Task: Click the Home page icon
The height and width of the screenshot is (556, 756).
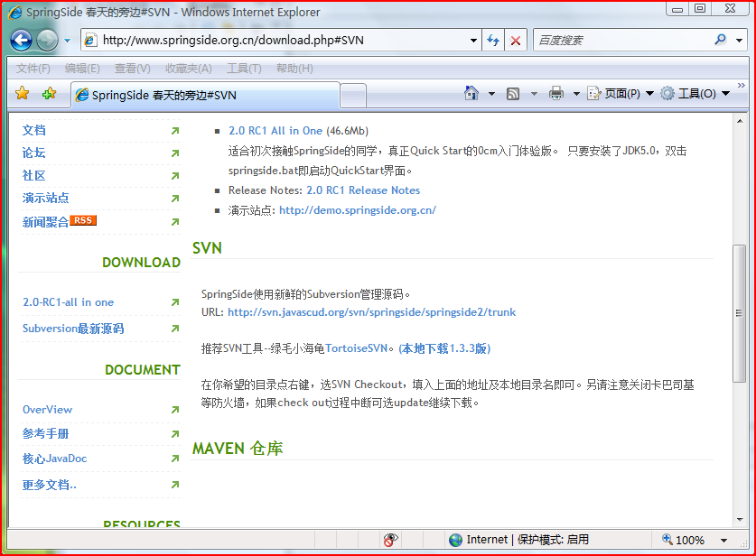Action: [471, 93]
